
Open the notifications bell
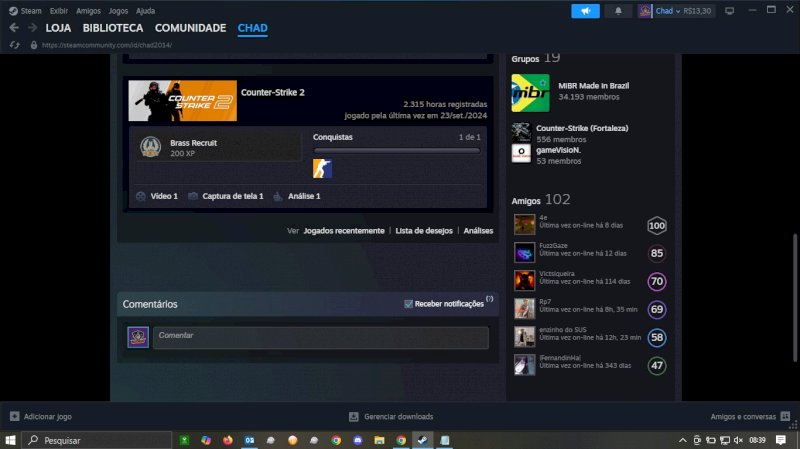(x=618, y=11)
